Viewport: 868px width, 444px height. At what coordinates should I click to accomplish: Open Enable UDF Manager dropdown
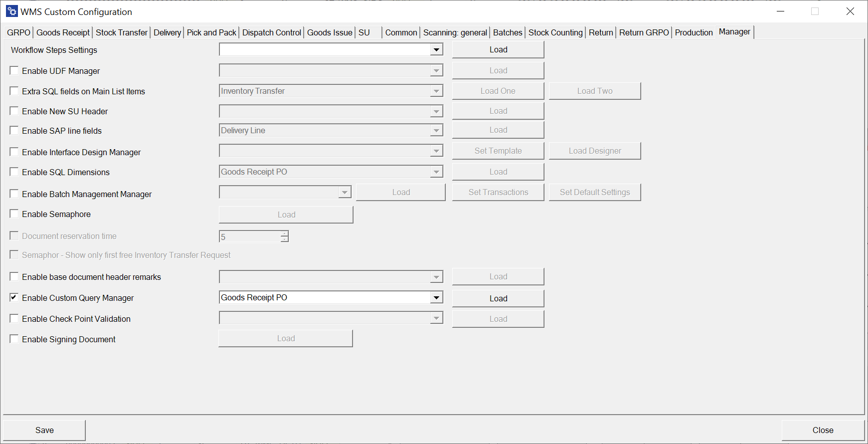point(436,70)
